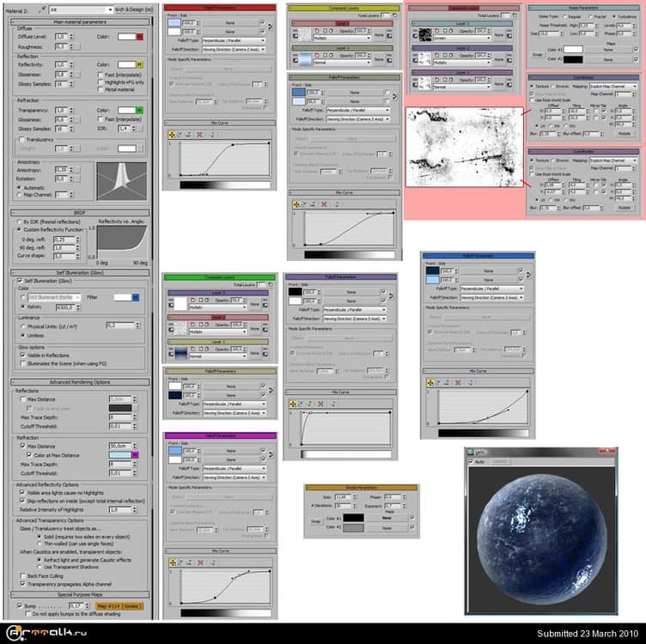646x644 pixels.
Task: Click Swap button in Smoke Parameters
Action: (315, 522)
